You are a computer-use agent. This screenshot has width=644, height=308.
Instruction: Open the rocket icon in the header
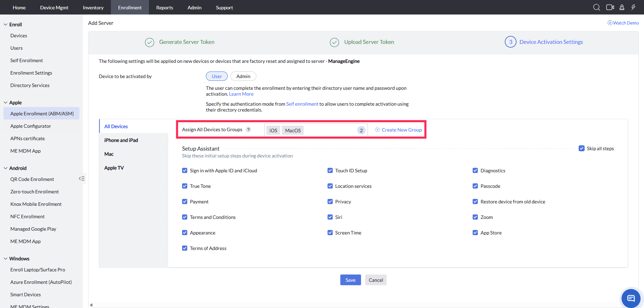pos(622,7)
